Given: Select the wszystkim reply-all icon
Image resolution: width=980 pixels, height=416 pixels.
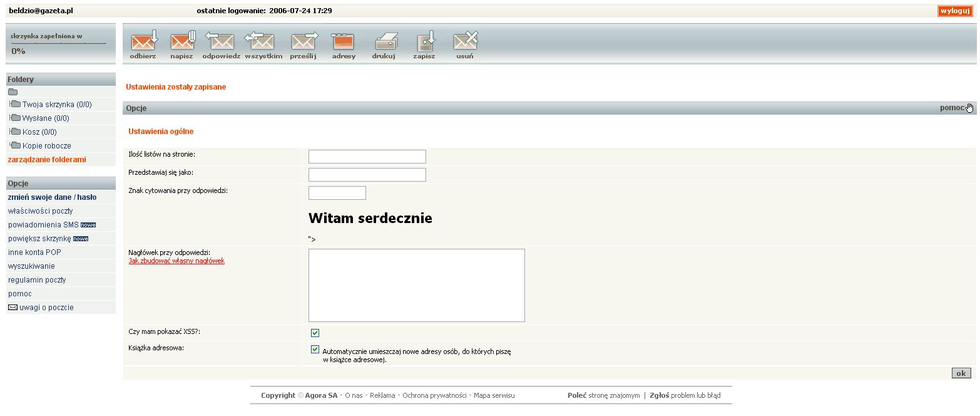Looking at the screenshot, I should [263, 42].
